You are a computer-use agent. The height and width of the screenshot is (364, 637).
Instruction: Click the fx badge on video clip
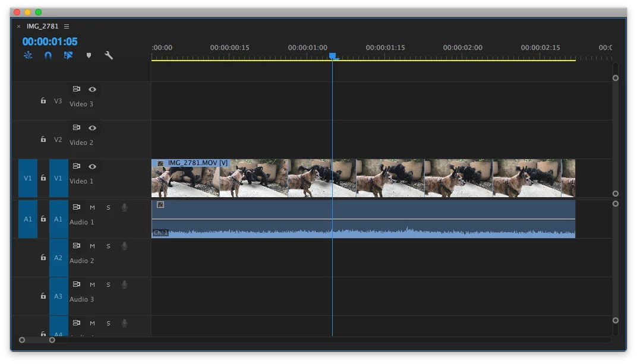[x=160, y=163]
